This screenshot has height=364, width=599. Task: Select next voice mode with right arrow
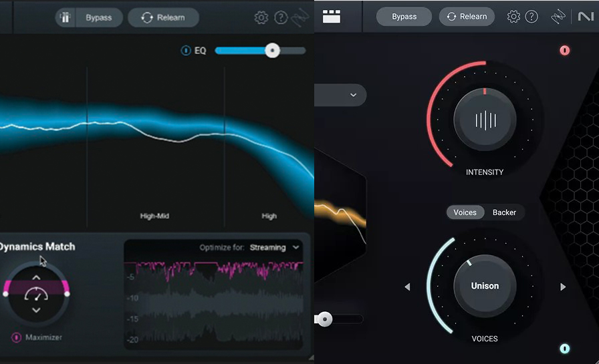click(563, 287)
